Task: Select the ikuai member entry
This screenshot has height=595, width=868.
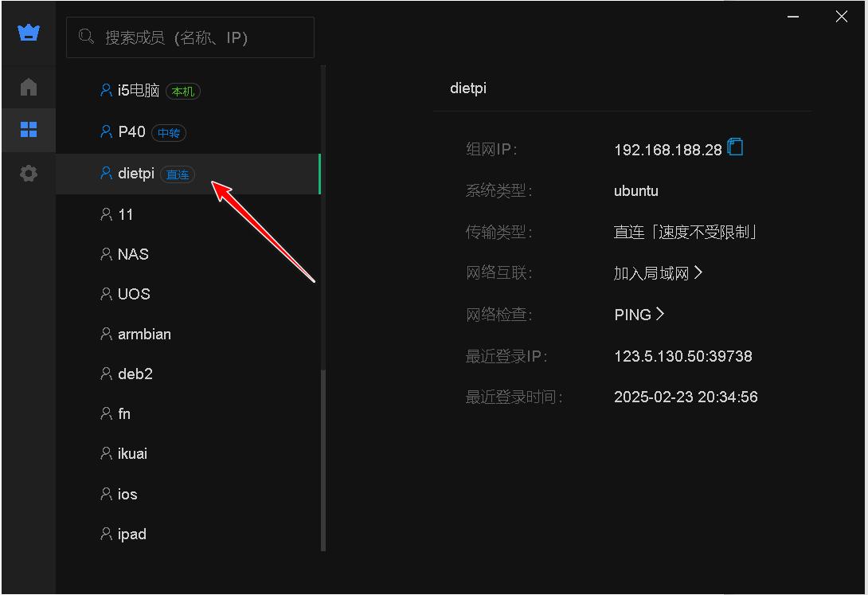Action: coord(131,453)
